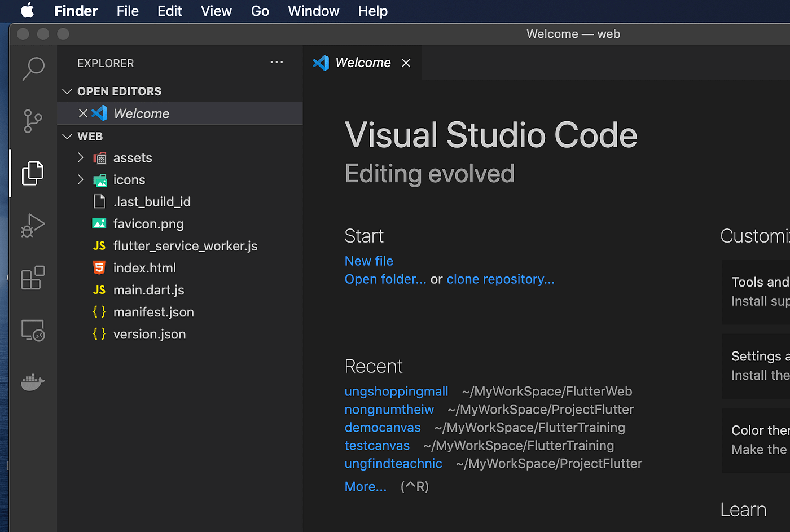
Task: Open the View menu
Action: coord(216,11)
